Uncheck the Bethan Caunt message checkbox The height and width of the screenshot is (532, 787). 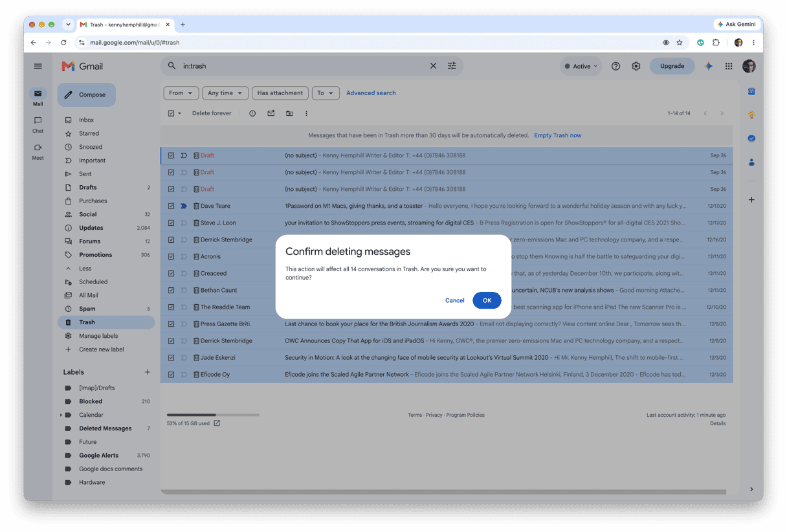click(172, 290)
